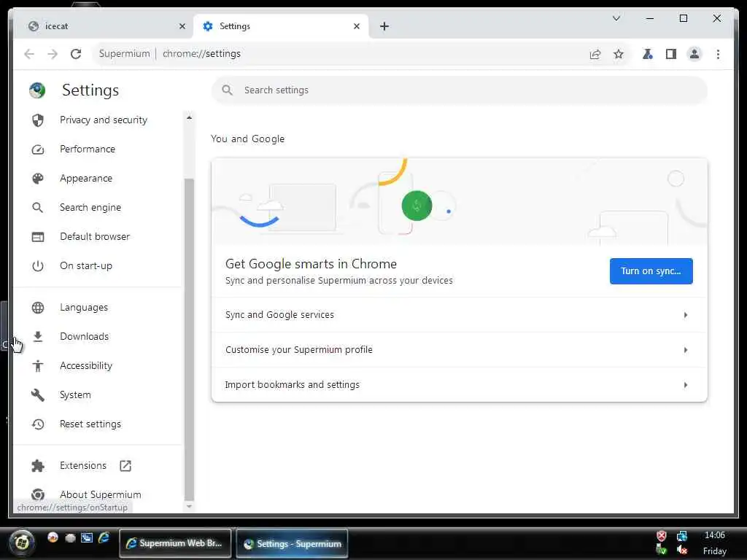Open the experiments flask icon
The width and height of the screenshot is (747, 560).
[648, 54]
